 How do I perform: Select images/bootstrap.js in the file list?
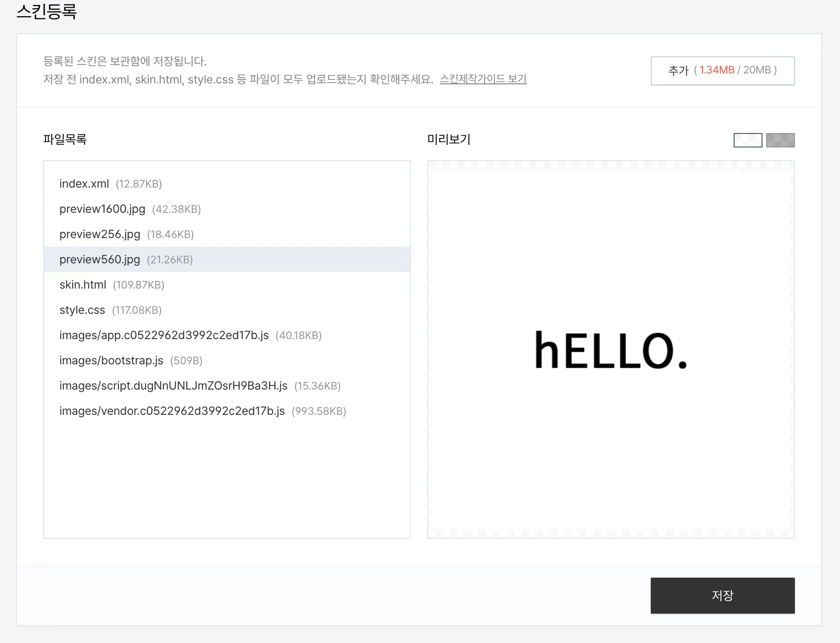[x=111, y=361]
